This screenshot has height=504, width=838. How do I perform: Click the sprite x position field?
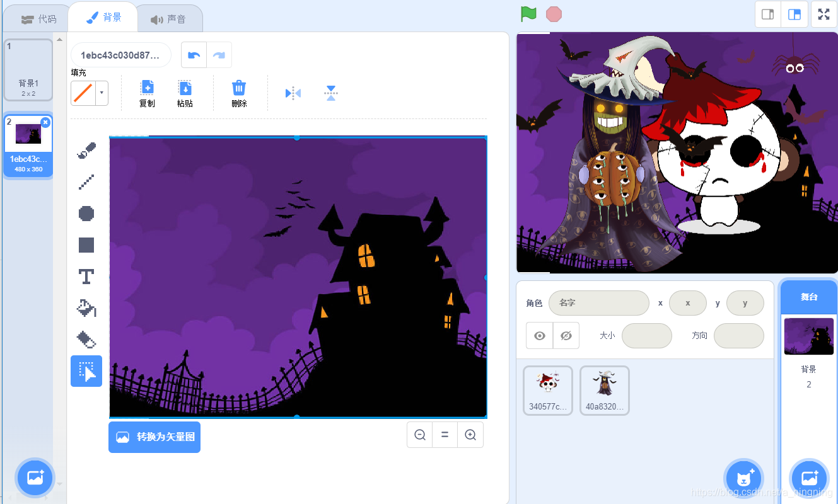click(688, 303)
